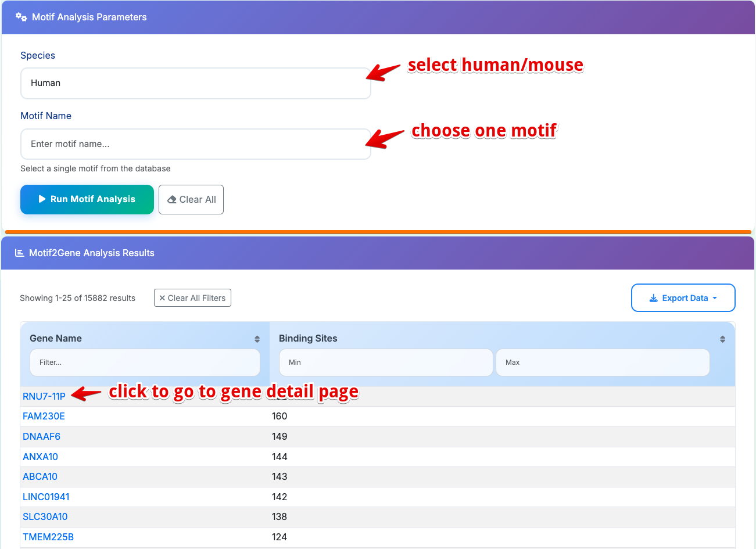Sort table by Binding Sites column arrows
The width and height of the screenshot is (756, 549).
[722, 339]
